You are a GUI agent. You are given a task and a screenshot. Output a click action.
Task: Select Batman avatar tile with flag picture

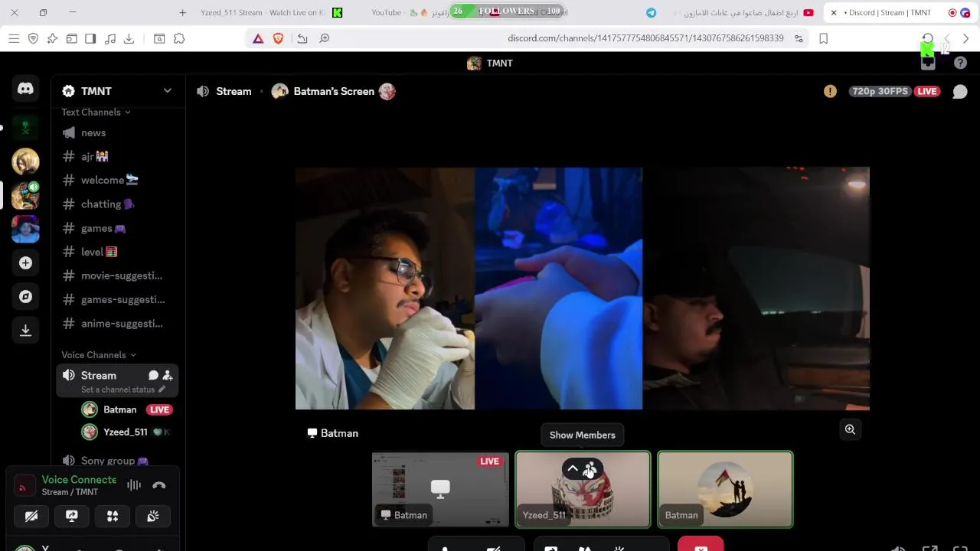pos(725,490)
